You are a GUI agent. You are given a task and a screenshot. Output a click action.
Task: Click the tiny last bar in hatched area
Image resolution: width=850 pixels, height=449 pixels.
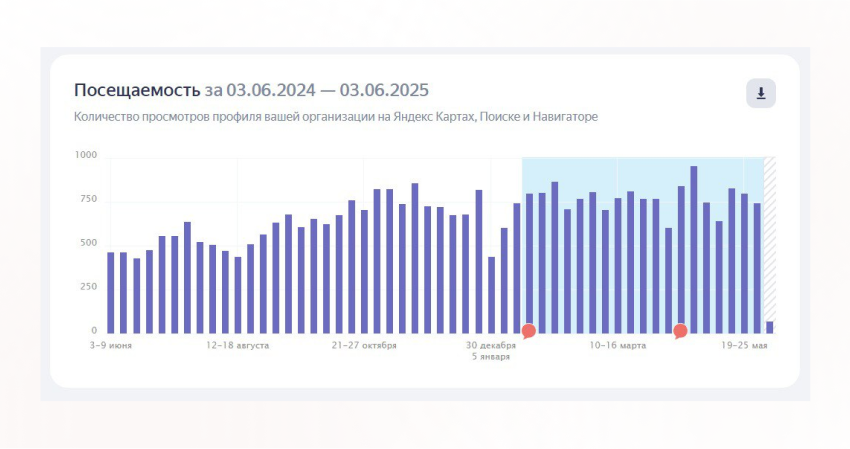(x=770, y=328)
